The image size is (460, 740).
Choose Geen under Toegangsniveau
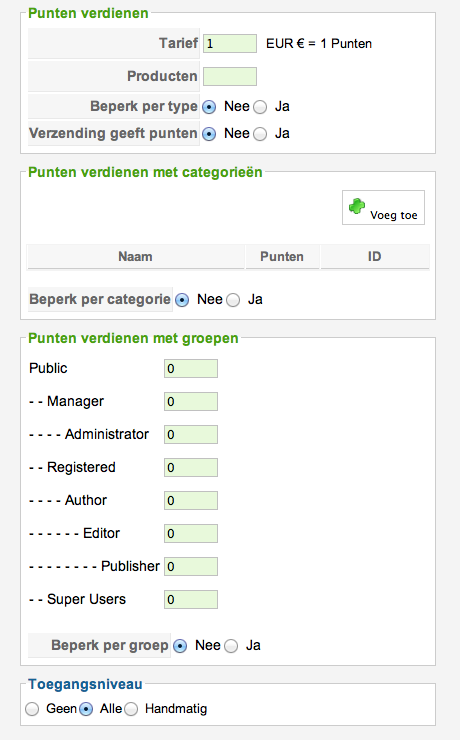pos(32,709)
